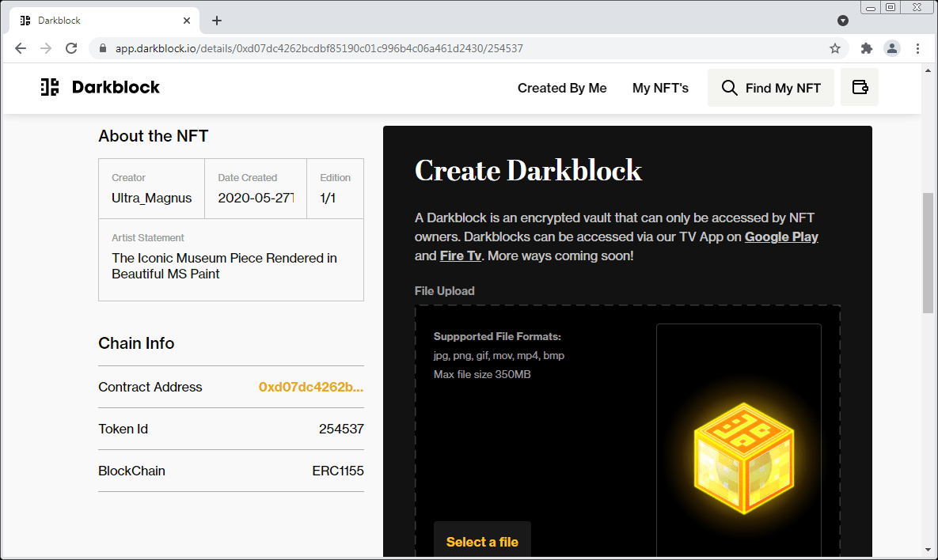Minimize the browser window
Viewport: 938px width, 560px height.
tap(871, 7)
